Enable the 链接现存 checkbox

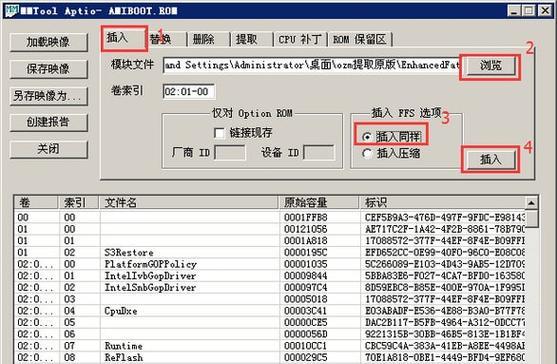tap(219, 133)
